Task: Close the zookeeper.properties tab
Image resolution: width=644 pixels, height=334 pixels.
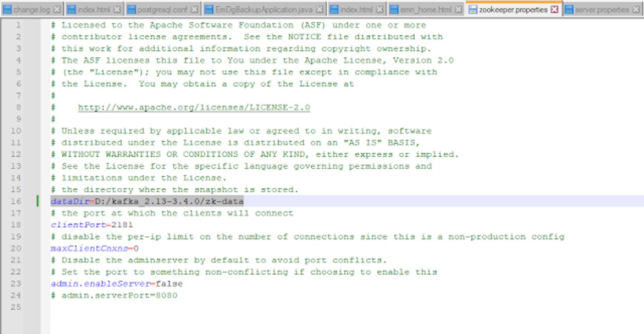Action: (x=555, y=9)
